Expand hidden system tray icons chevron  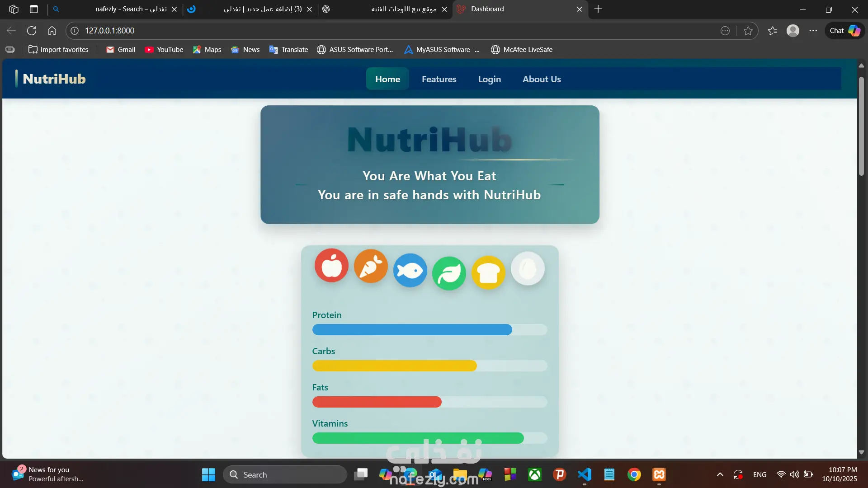click(x=720, y=474)
